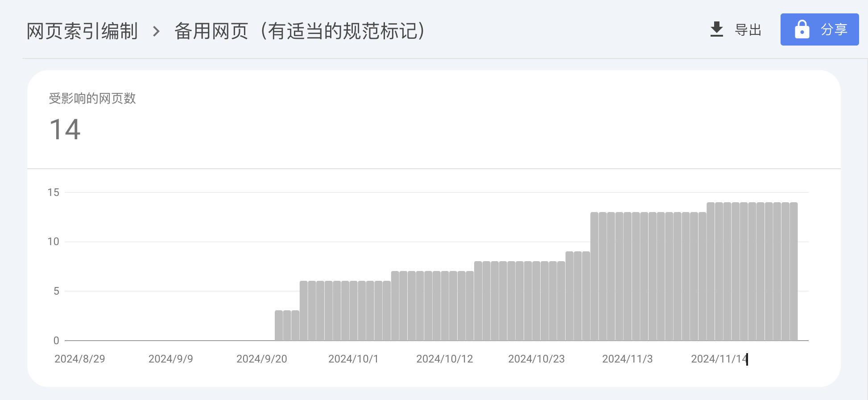Click the 2024/10/1 date axis label
This screenshot has height=400, width=868.
point(353,359)
